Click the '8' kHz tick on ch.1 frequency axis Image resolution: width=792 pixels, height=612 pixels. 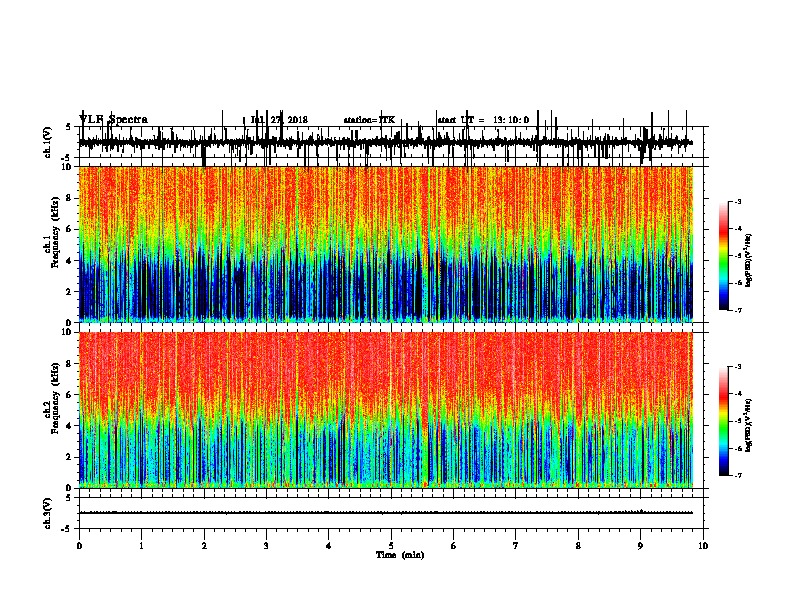(70, 198)
